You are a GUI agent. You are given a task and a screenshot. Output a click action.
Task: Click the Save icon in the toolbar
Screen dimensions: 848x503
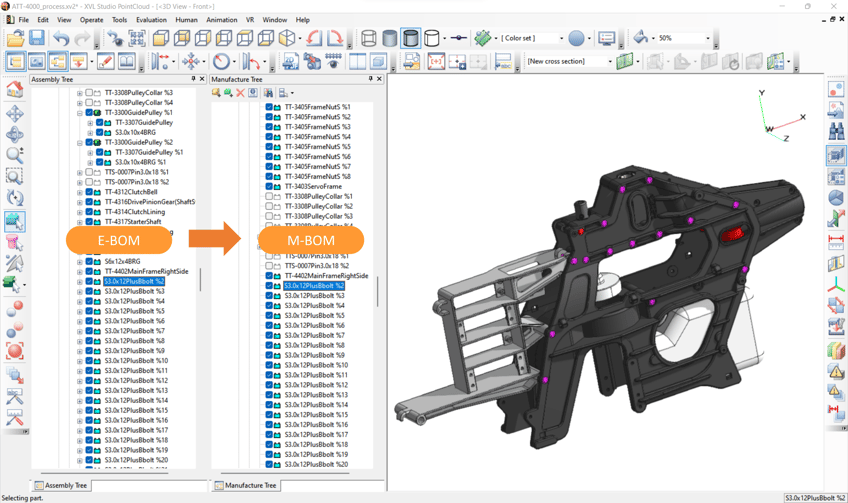click(x=37, y=39)
